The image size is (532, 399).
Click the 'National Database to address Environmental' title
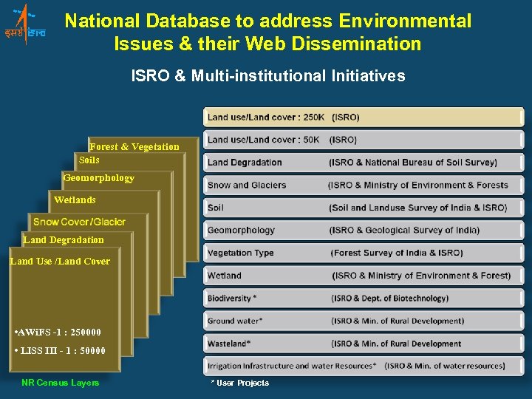click(x=268, y=21)
